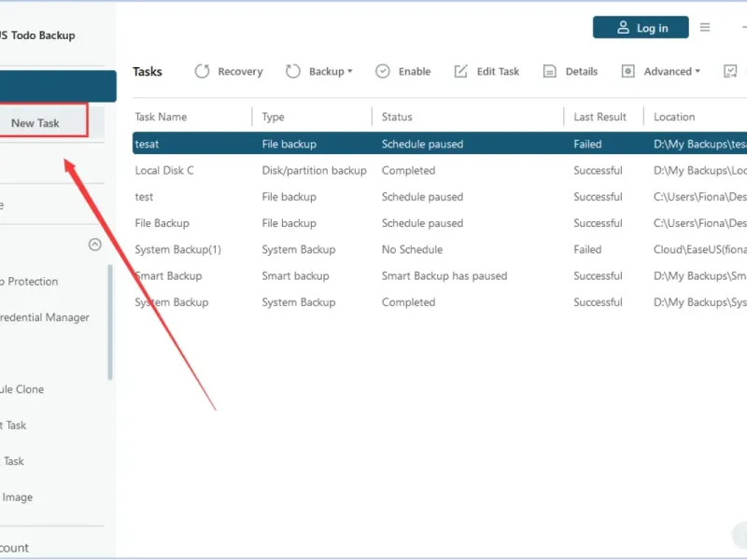Click 'Smart backup' type cell

pos(295,276)
